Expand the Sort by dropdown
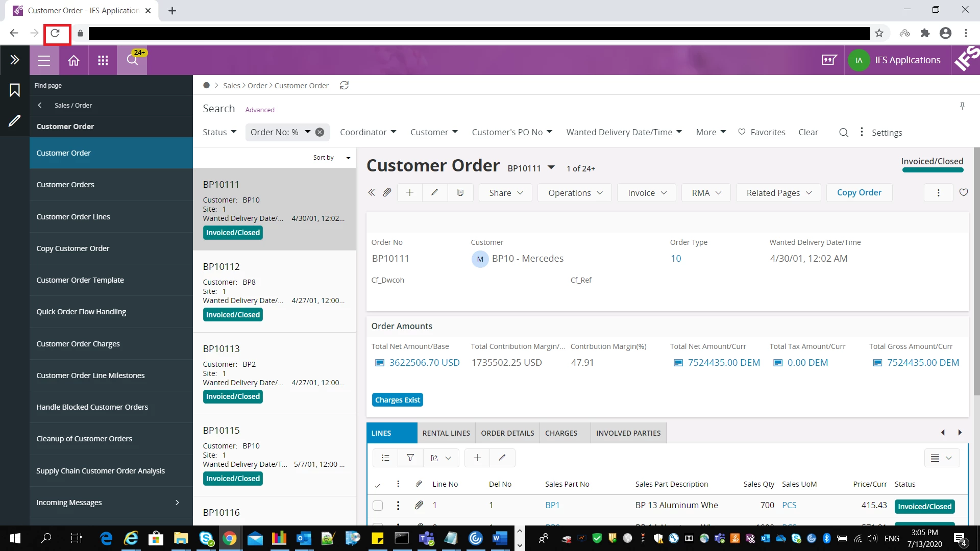The image size is (980, 551). tap(332, 158)
